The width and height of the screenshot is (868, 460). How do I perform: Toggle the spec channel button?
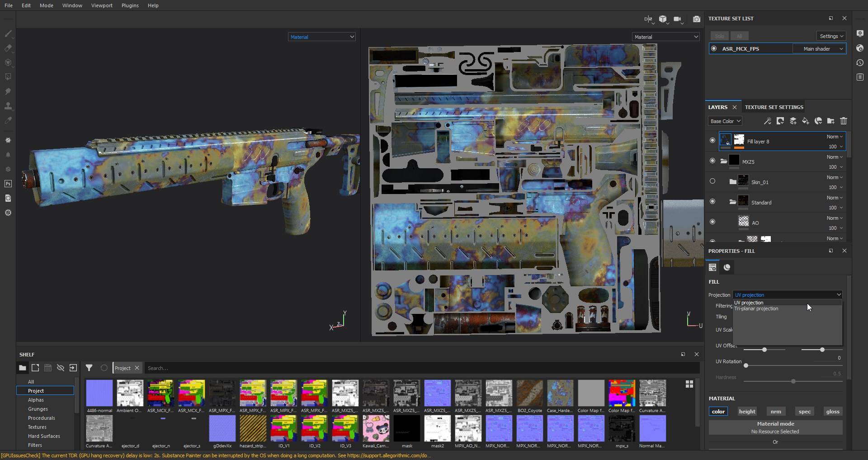coord(805,412)
